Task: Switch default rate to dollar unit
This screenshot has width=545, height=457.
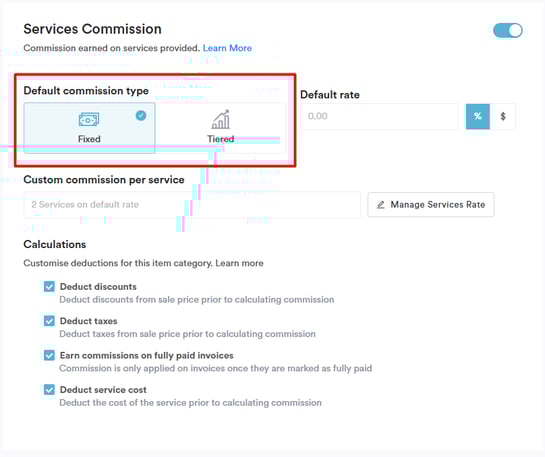Action: tap(503, 116)
